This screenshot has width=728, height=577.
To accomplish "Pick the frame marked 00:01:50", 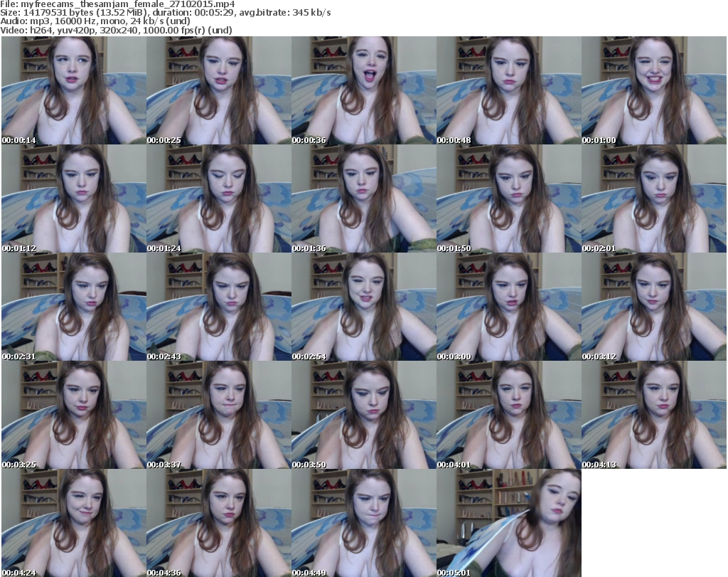I will tap(509, 198).
